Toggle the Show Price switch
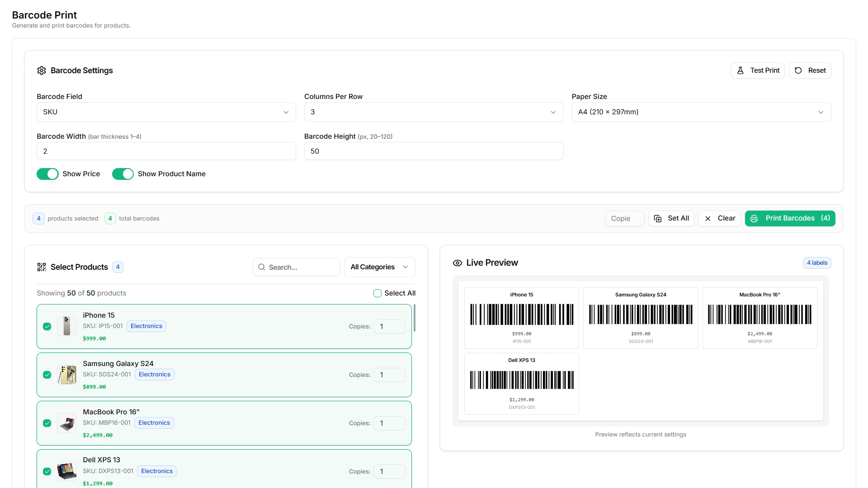 [x=47, y=174]
